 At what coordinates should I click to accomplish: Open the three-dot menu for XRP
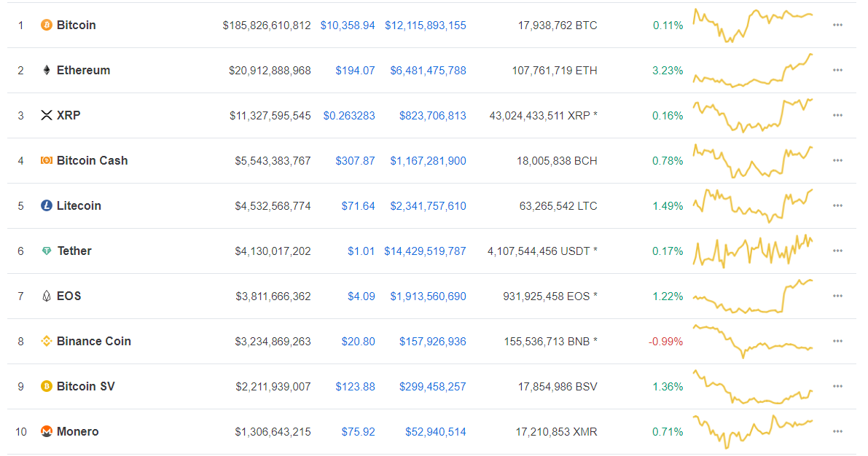(x=837, y=115)
